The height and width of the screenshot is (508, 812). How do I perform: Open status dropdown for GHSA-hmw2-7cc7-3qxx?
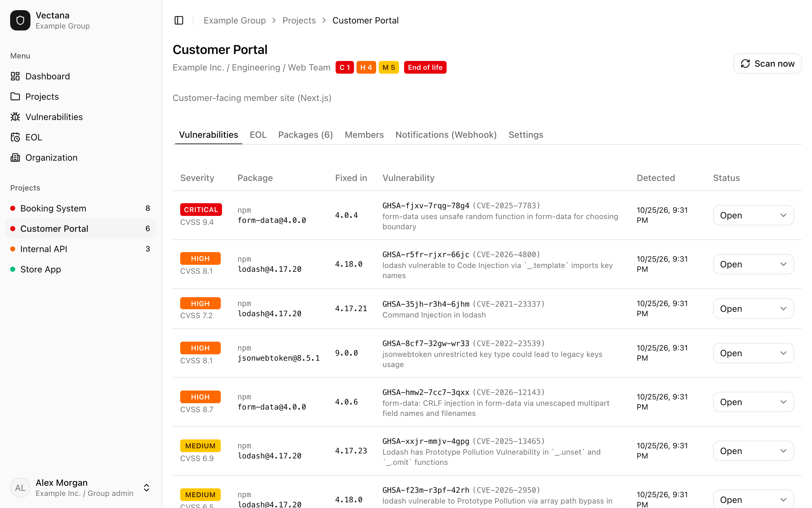tap(753, 402)
